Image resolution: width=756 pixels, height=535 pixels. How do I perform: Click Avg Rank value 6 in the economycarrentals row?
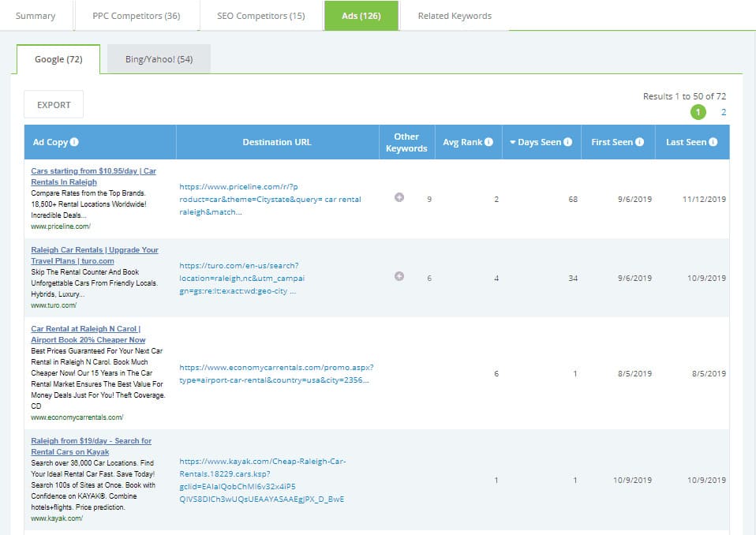[x=496, y=373]
